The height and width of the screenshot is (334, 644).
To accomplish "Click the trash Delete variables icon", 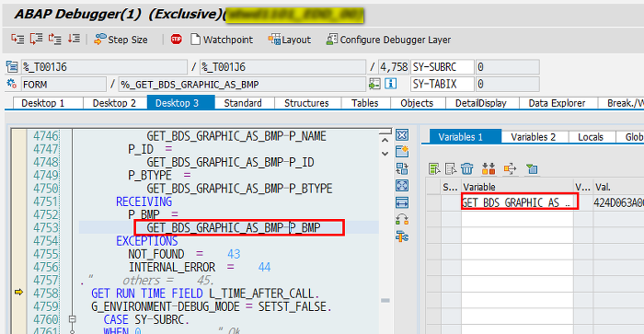I will pos(467,168).
